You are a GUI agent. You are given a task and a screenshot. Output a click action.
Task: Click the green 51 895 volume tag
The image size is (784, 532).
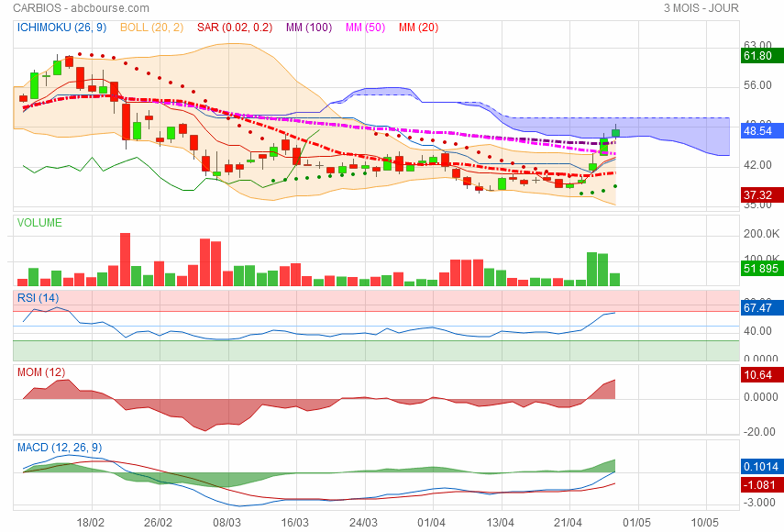tap(762, 269)
